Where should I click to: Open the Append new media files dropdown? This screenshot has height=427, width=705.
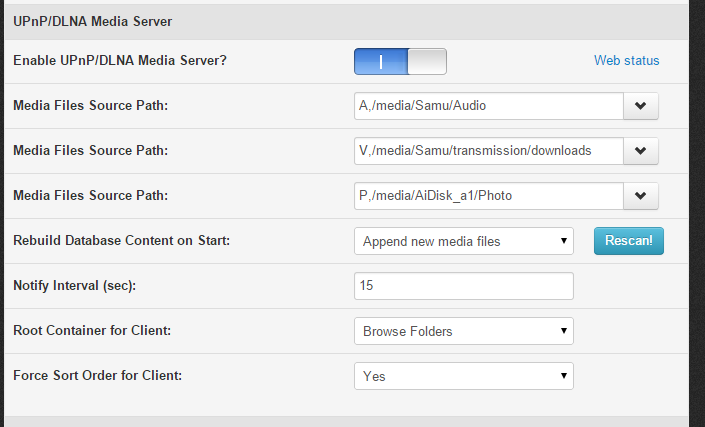pyautogui.click(x=464, y=241)
